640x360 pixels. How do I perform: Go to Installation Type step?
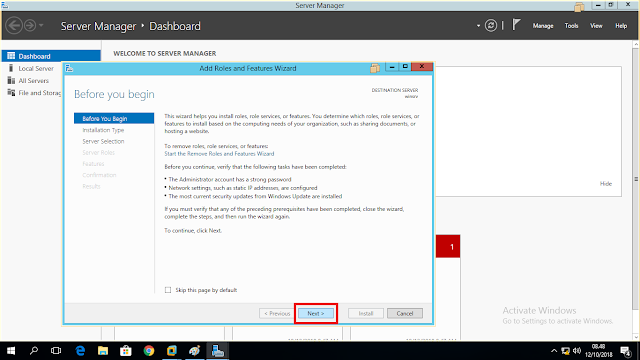103,130
